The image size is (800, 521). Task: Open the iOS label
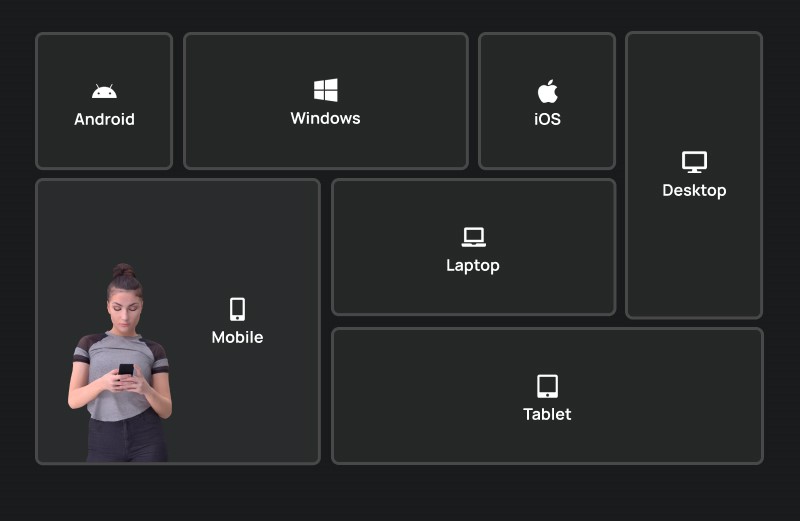pos(547,119)
